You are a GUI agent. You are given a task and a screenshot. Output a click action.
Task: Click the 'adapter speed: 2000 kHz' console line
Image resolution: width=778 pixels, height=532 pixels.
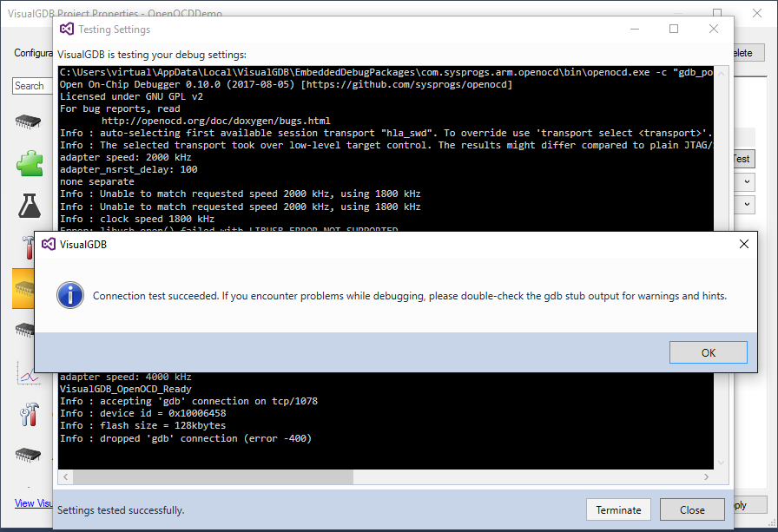(x=126, y=157)
